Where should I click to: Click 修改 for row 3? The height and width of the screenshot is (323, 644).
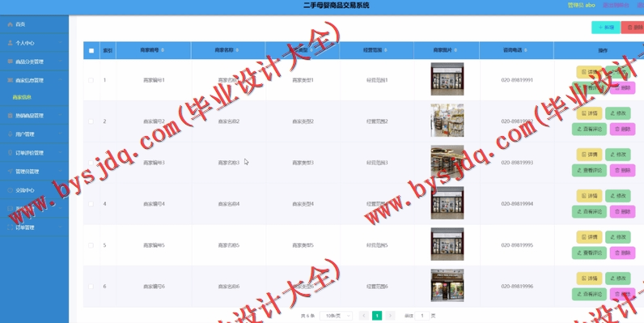(x=618, y=155)
